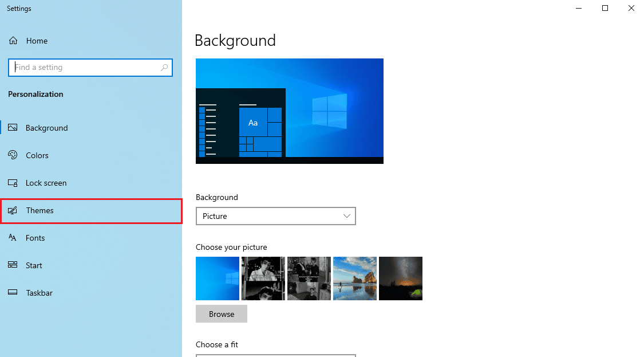Viewport: 644px width, 357px height.
Task: Open the Colors settings page
Action: 37,155
